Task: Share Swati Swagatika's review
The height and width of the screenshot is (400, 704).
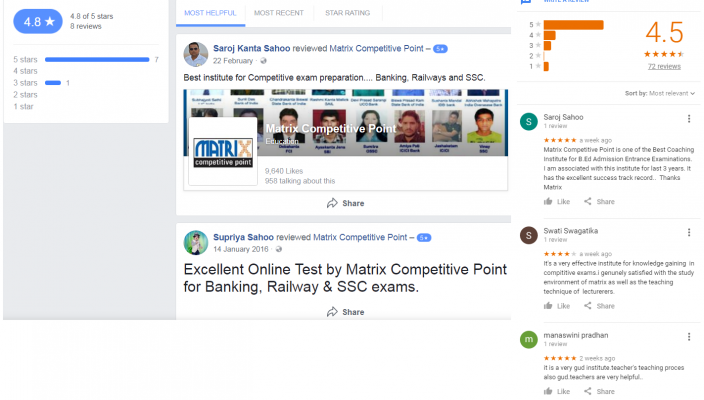Action: point(599,306)
